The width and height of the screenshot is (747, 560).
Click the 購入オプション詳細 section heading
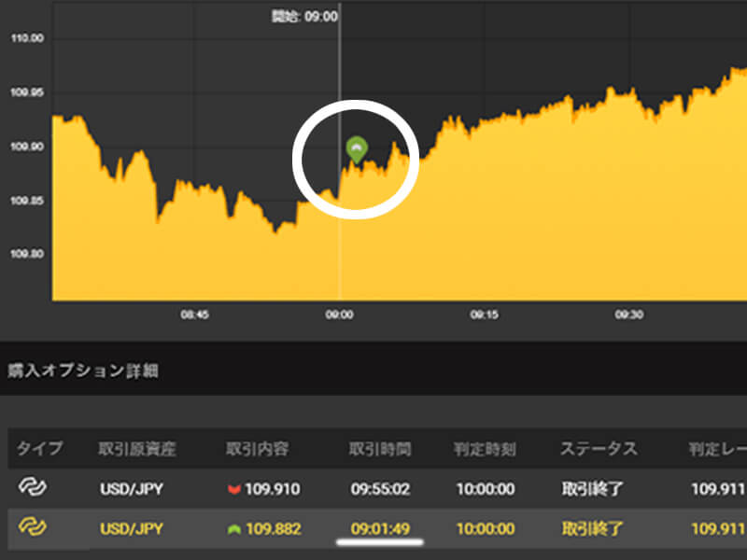coord(83,371)
